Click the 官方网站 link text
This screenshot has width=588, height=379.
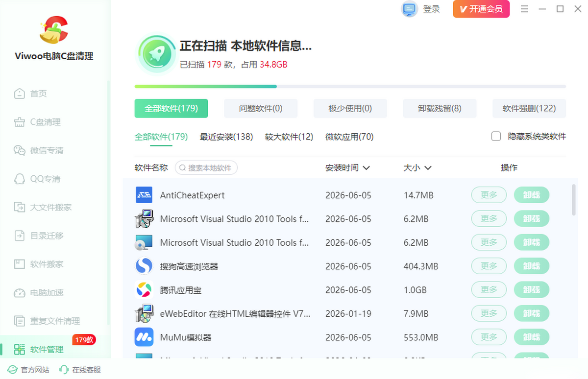click(35, 370)
